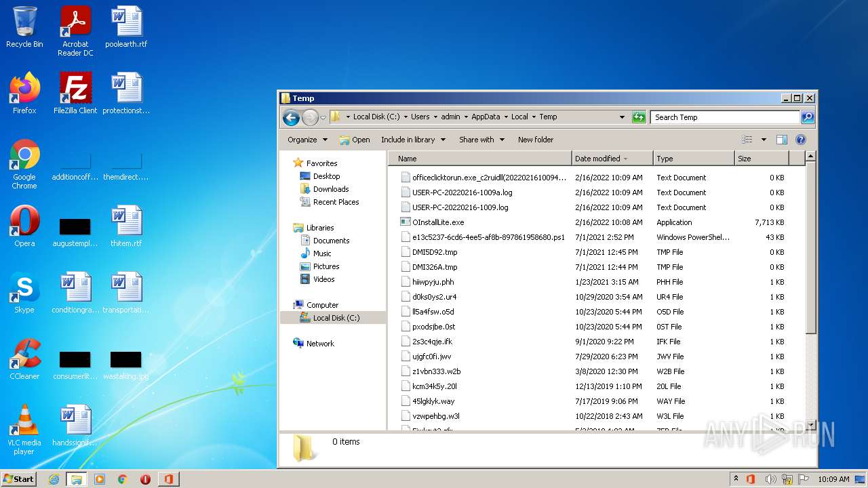Open the Share with menu
The image size is (868, 488).
(x=481, y=140)
